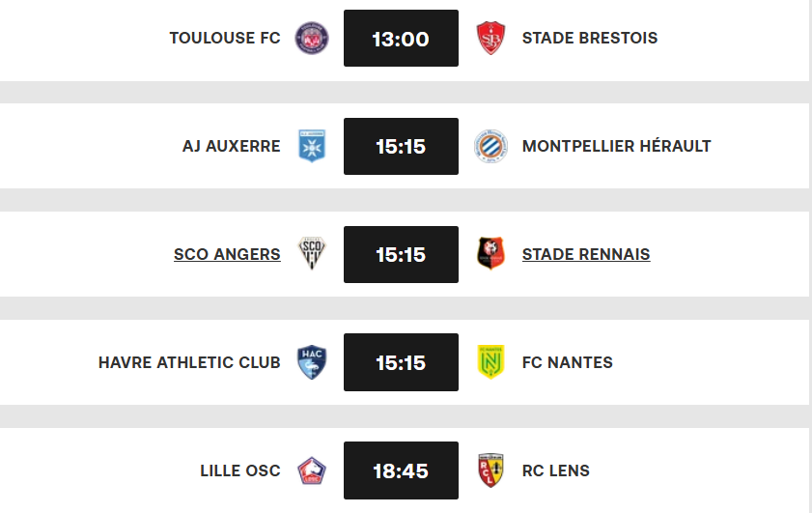Click the AJ Auxerre club crest
The image size is (812, 513).
coord(312,146)
